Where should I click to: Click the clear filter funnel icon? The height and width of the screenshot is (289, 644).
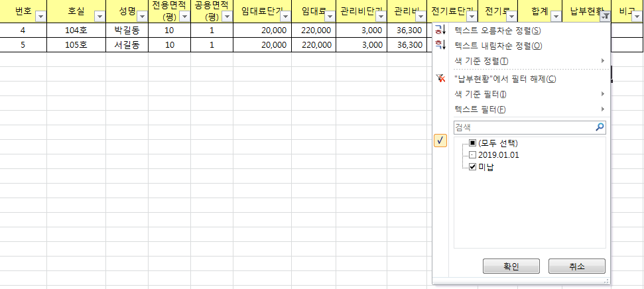point(440,78)
